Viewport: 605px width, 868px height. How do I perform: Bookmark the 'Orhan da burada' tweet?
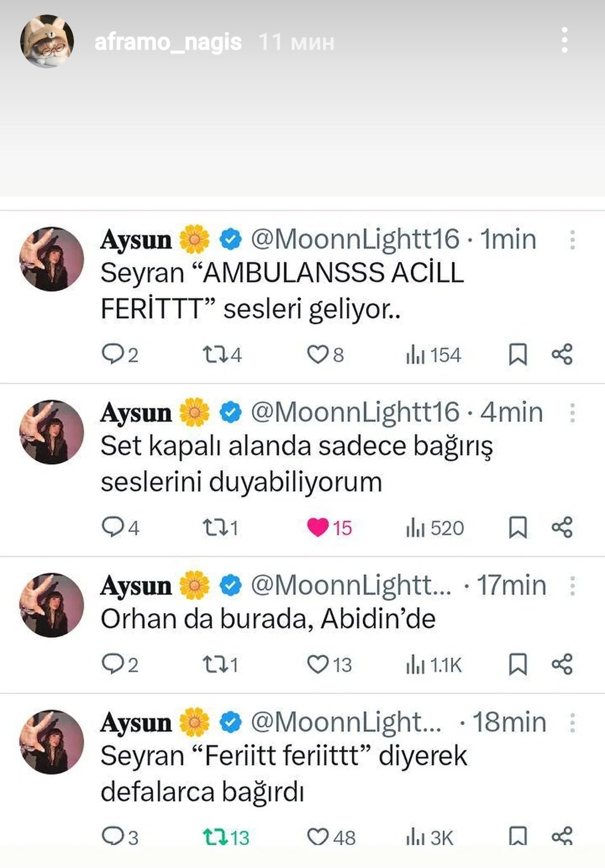click(518, 664)
